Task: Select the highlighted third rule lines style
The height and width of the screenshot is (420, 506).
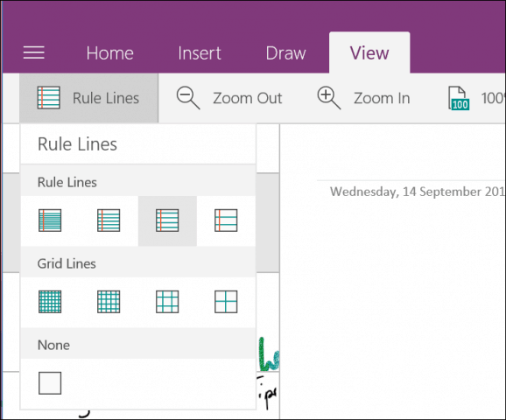Action: 167,221
